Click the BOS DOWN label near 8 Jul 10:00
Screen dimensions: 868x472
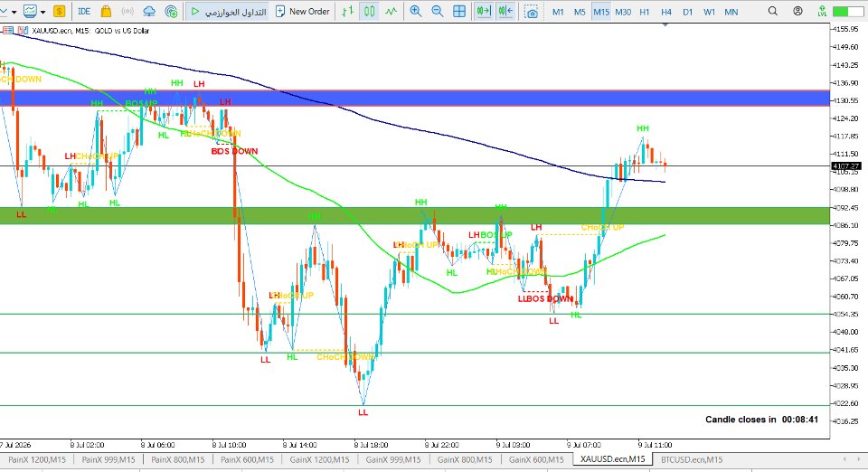click(235, 151)
